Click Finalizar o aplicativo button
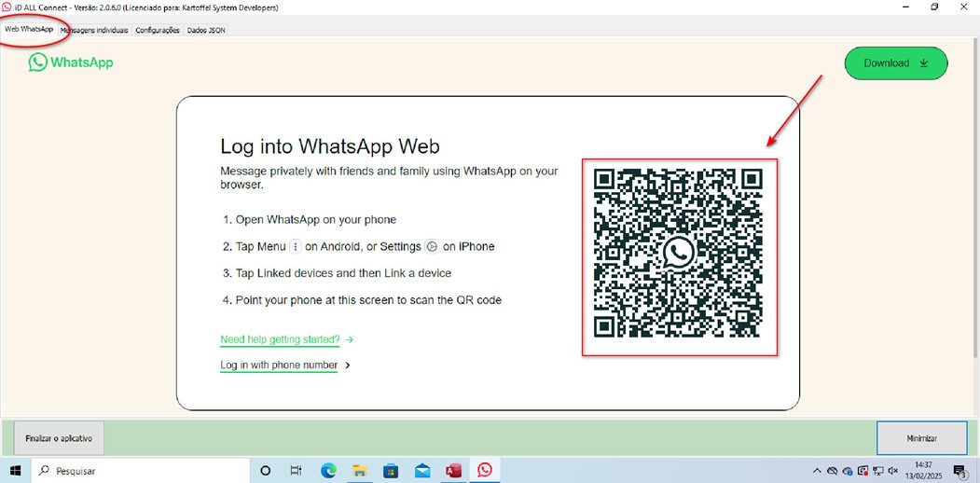Viewport: 980px width, 483px height. [x=59, y=438]
